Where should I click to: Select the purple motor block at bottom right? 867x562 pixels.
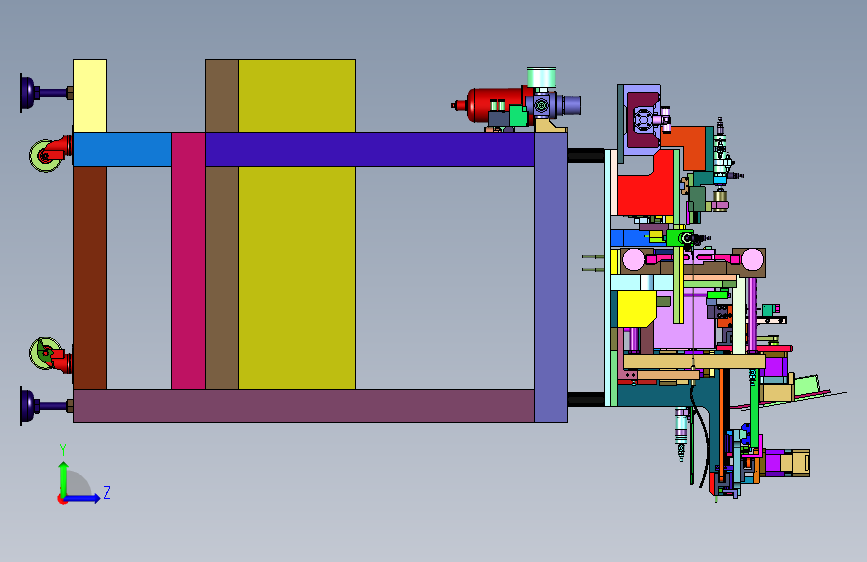pos(773,463)
